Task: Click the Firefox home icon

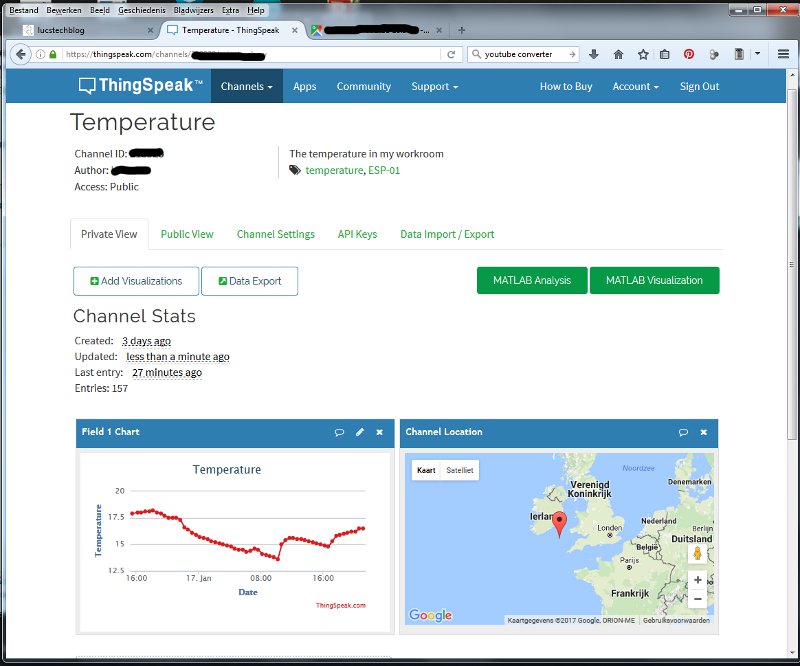Action: pyautogui.click(x=618, y=54)
